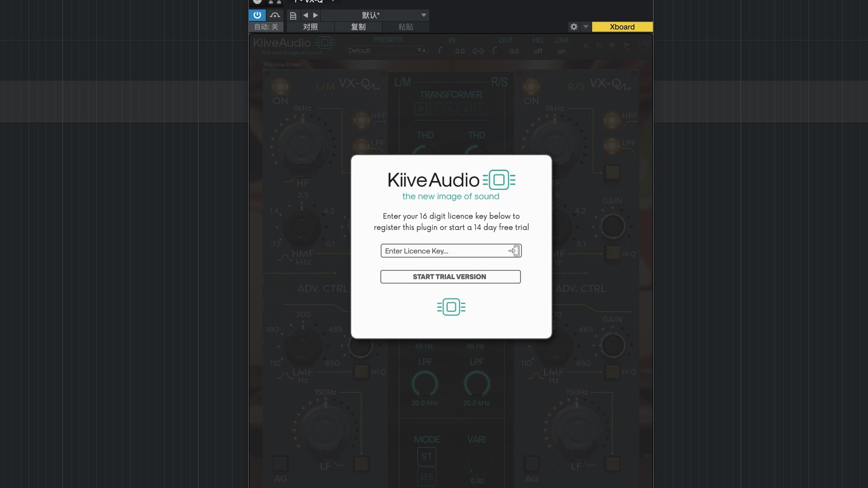Click the 对照 compare tab

point(310,27)
